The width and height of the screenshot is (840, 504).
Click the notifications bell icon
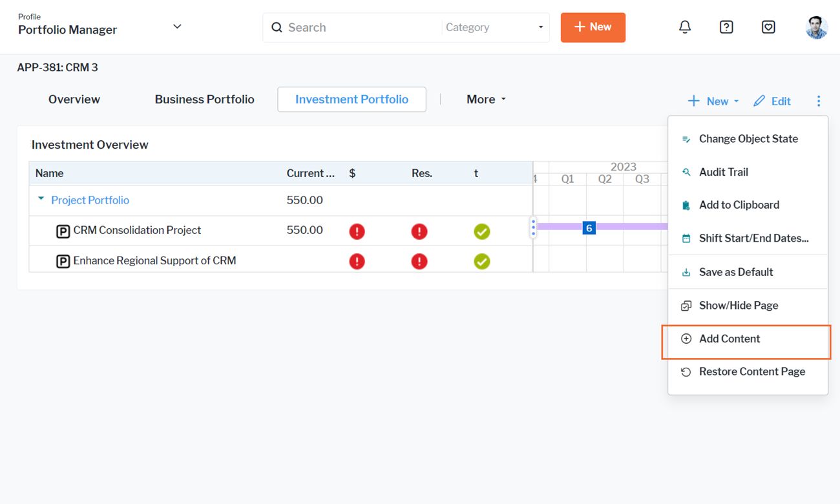pos(685,27)
